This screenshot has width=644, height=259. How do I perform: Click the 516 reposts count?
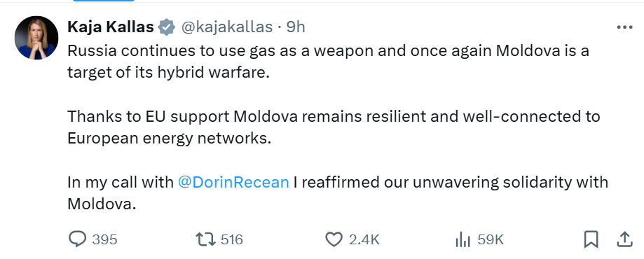232,239
